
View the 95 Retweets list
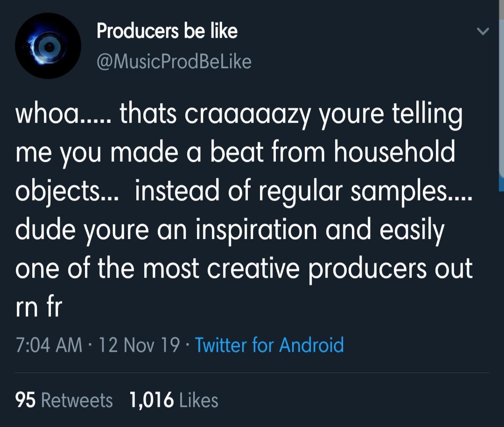tap(64, 400)
